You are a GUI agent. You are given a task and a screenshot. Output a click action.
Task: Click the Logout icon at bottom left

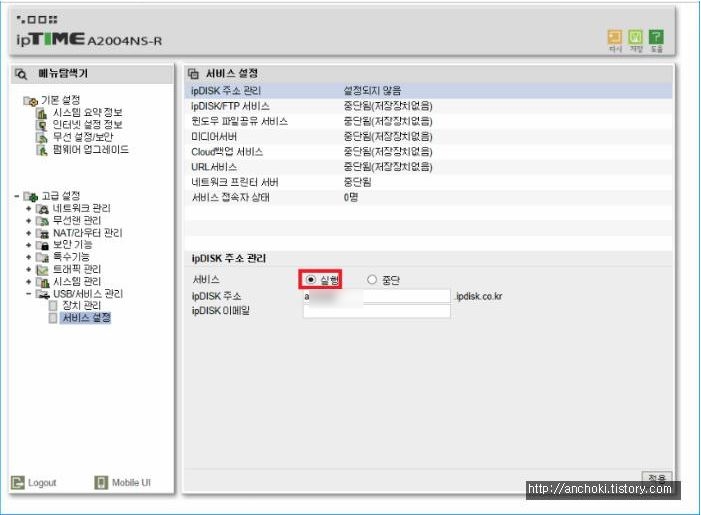click(17, 482)
